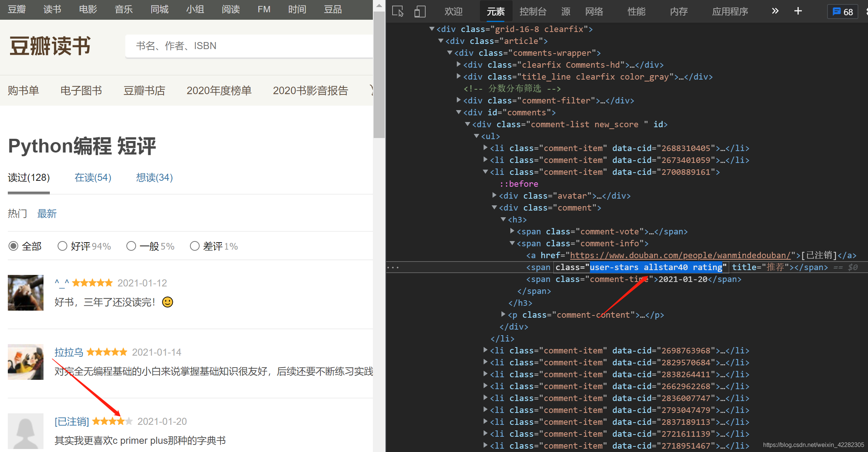The image size is (868, 452).
Task: Select the 差评 1% radio button
Action: coord(194,246)
